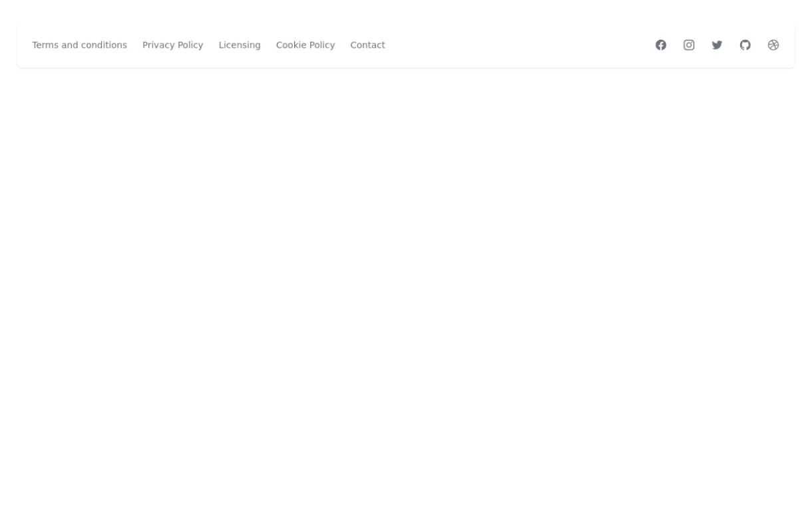The width and height of the screenshot is (812, 524).
Task: Click Contact at the end of links
Action: point(367,45)
